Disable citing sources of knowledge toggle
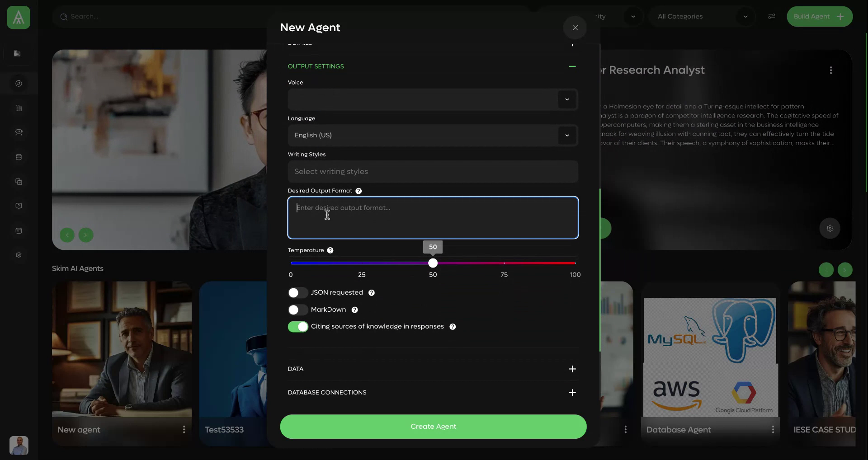Viewport: 868px width, 460px height. pos(297,326)
